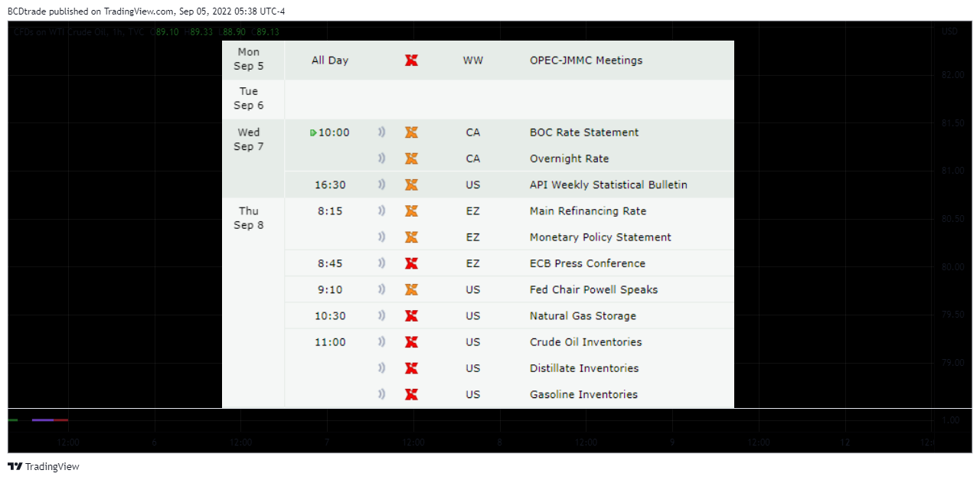Click the impact icon for Fed Chair Powell Speaks
The image size is (980, 480).
(411, 289)
